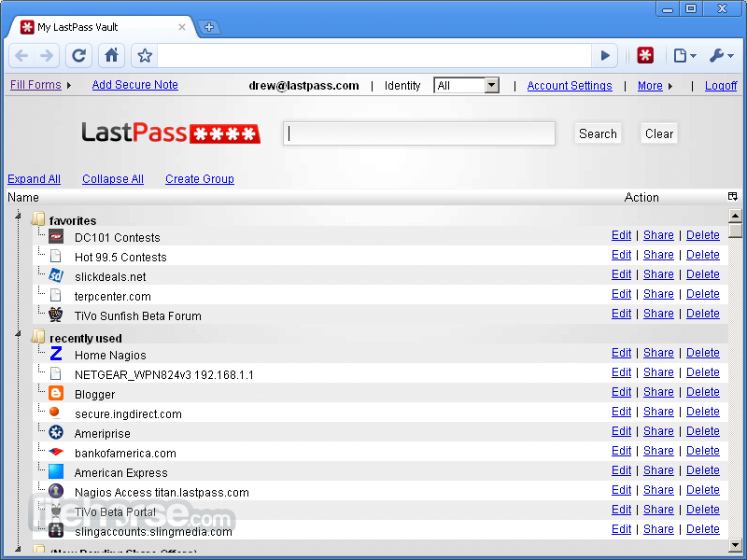Edit the Ameriprise entry
747x560 pixels.
[621, 431]
